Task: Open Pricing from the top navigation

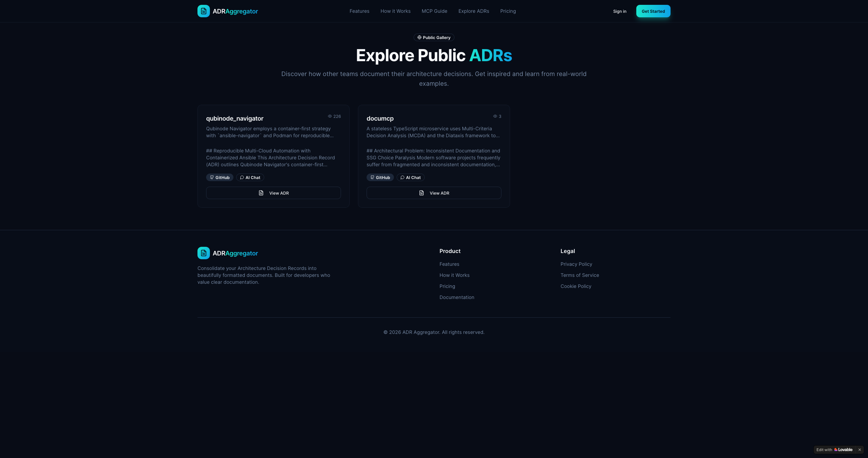Action: point(508,11)
